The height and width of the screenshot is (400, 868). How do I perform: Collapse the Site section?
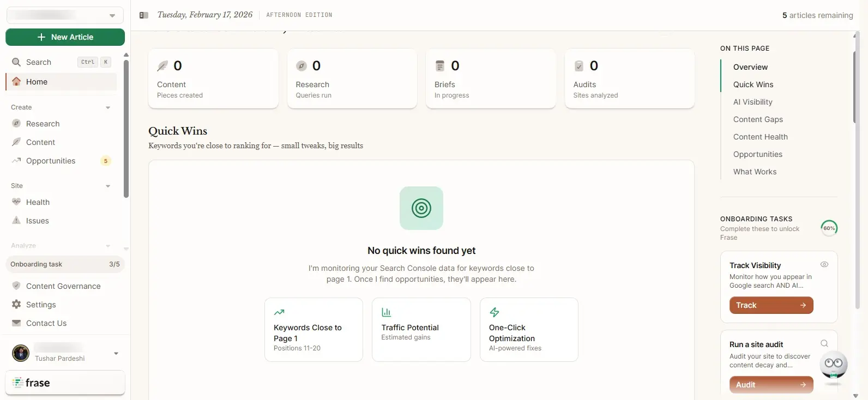tap(108, 186)
